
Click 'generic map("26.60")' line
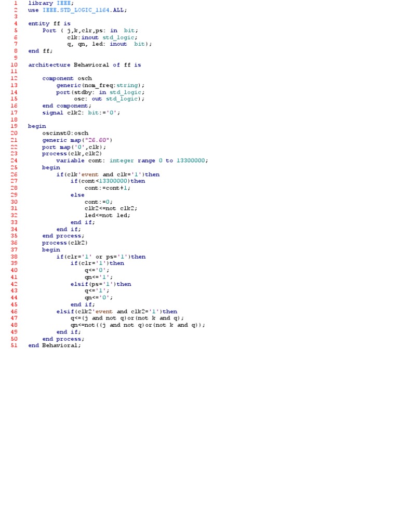[77, 140]
